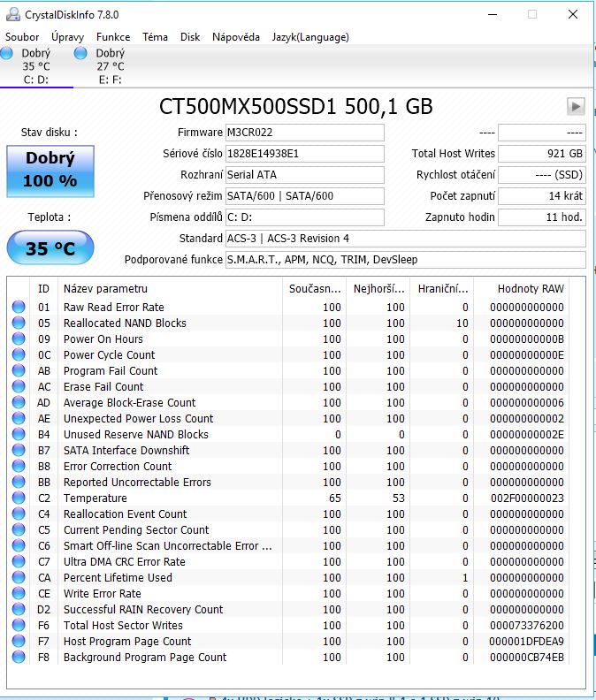Click status icon for Current Pending Sector Count

click(x=19, y=530)
